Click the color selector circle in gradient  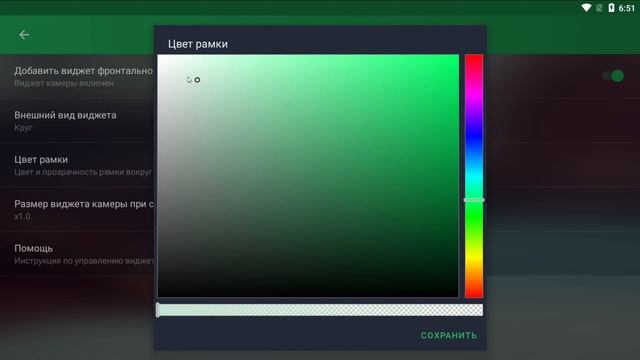pyautogui.click(x=197, y=80)
